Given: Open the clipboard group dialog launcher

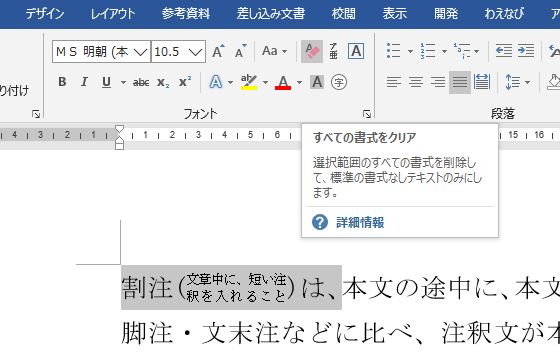Looking at the screenshot, I should pos(36,114).
